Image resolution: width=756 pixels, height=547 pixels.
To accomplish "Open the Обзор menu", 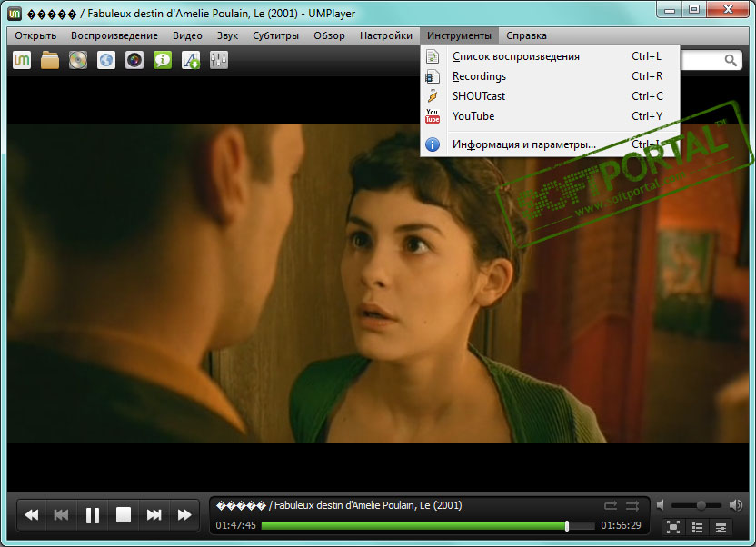I will [329, 35].
